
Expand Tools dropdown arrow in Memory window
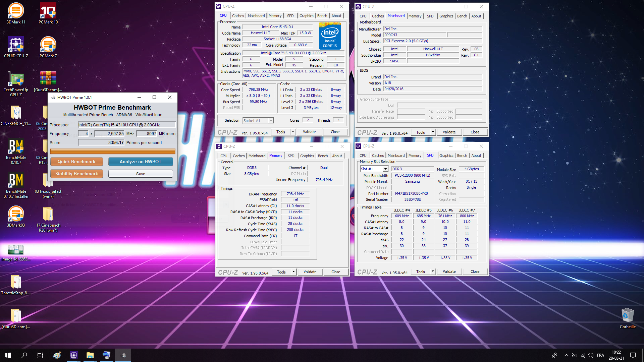pyautogui.click(x=293, y=272)
